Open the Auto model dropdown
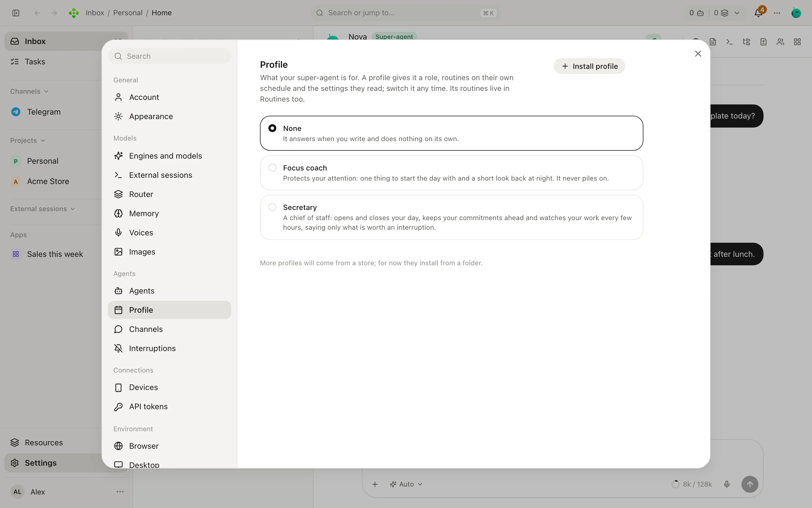 (x=406, y=484)
